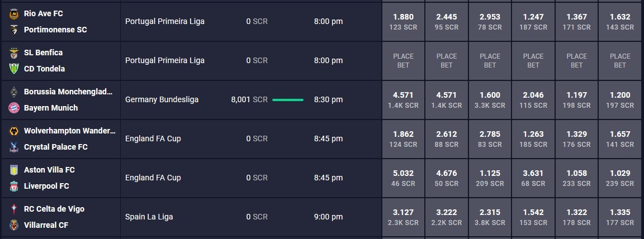Click the Villarreal CF yellow crest
644x239 pixels.
[14, 225]
